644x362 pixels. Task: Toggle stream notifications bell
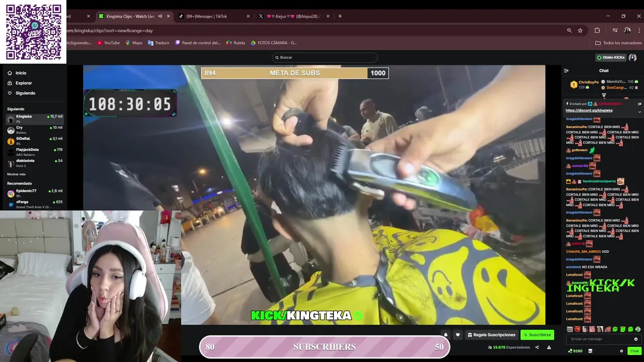445,335
